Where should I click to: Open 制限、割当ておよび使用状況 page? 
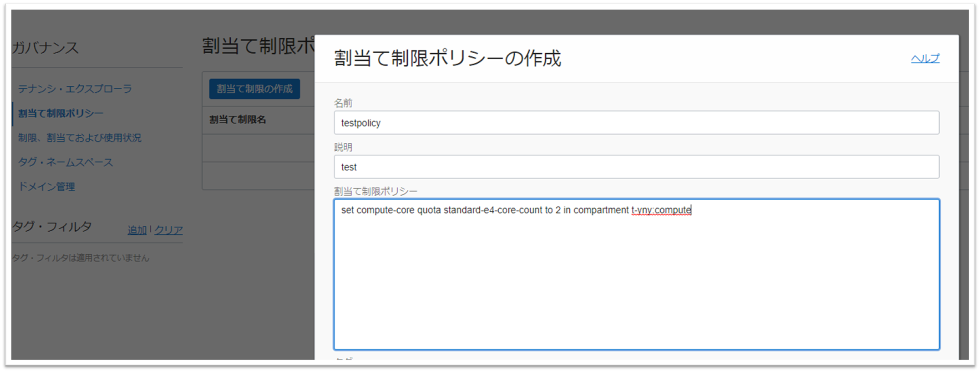click(x=80, y=138)
